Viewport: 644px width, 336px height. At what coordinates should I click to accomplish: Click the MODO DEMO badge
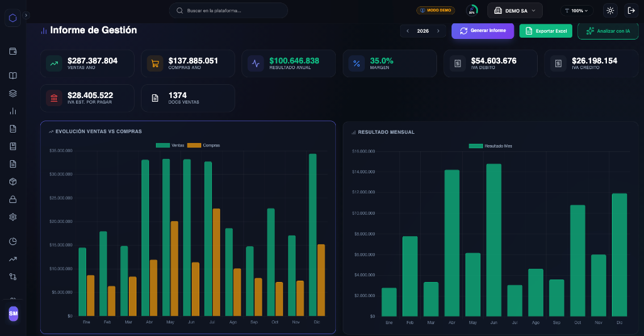point(435,10)
